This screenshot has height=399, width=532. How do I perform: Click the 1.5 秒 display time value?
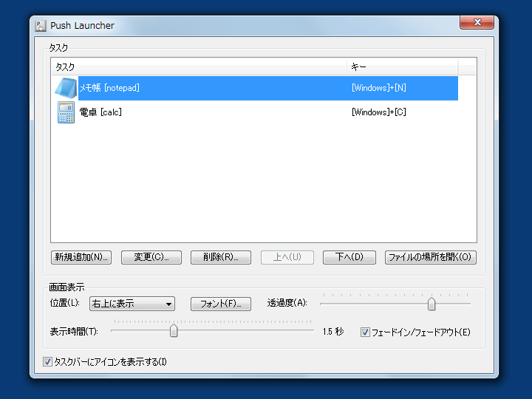[333, 332]
